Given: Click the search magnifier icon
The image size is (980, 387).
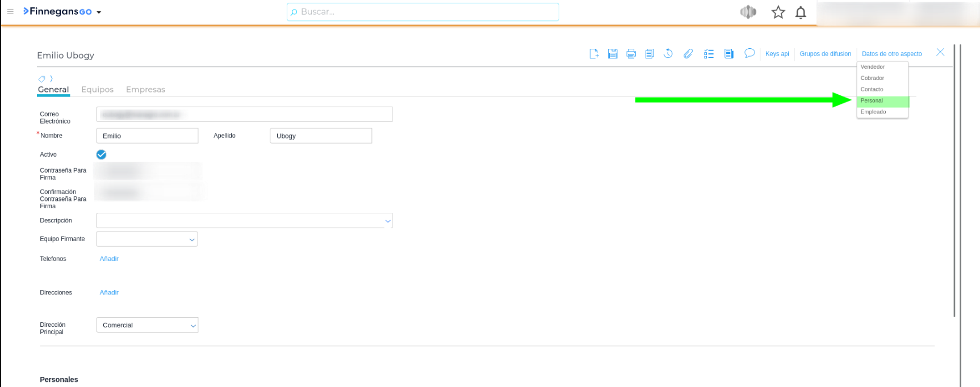Looking at the screenshot, I should pyautogui.click(x=294, y=12).
